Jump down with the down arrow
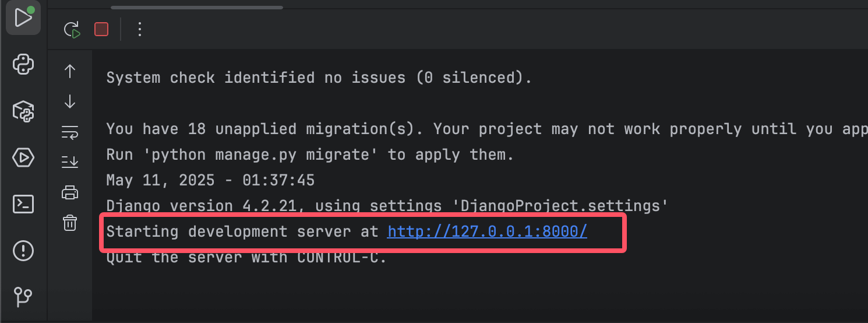Viewport: 868px width, 323px height. click(x=70, y=101)
